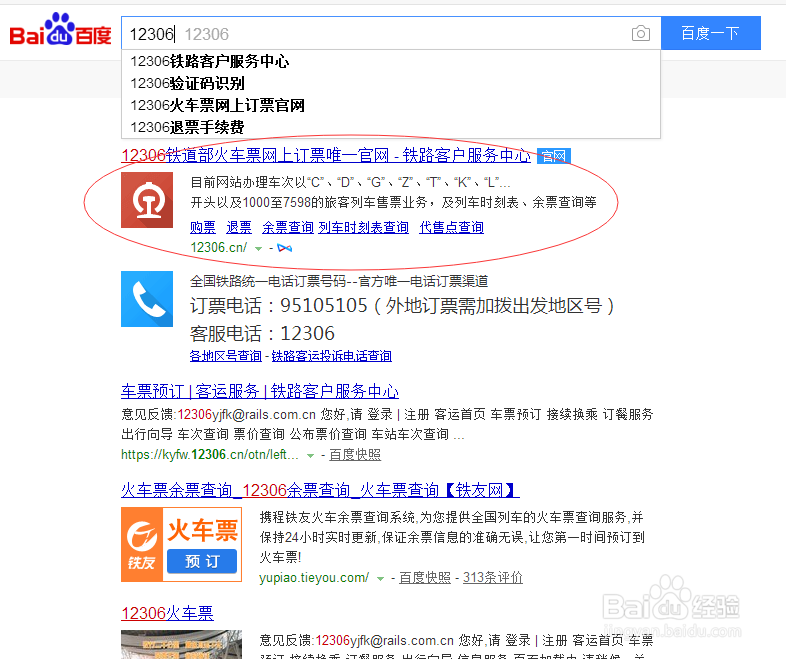Screen dimensions: 786x659
Task: Expand dropdown arrow after kyfw.12306.cn URL
Action: (x=311, y=456)
